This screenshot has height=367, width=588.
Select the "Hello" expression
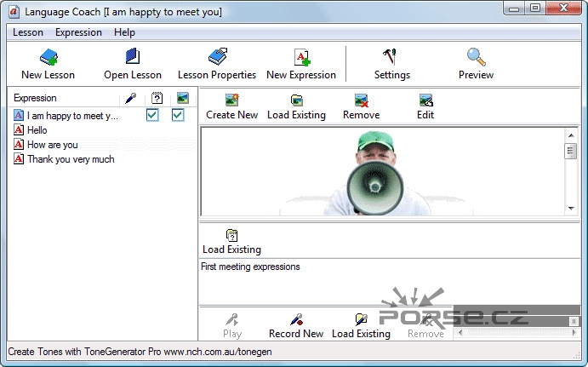point(37,130)
